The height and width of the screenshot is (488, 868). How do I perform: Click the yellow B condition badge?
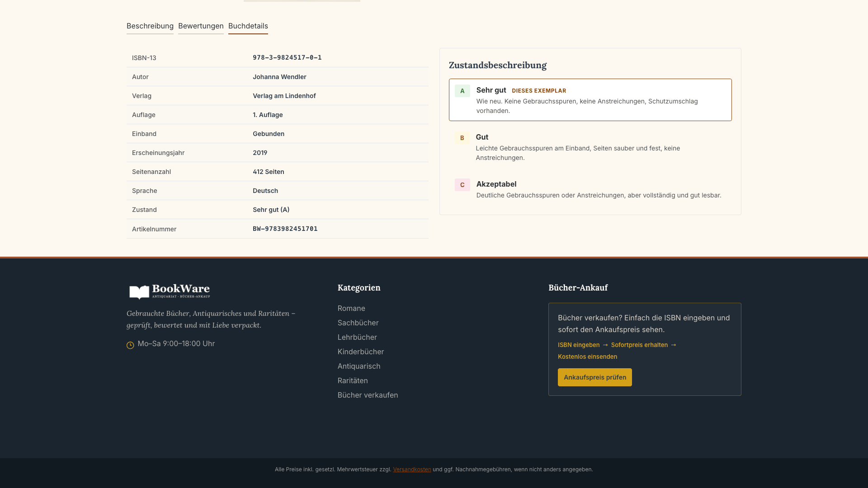[x=462, y=138]
